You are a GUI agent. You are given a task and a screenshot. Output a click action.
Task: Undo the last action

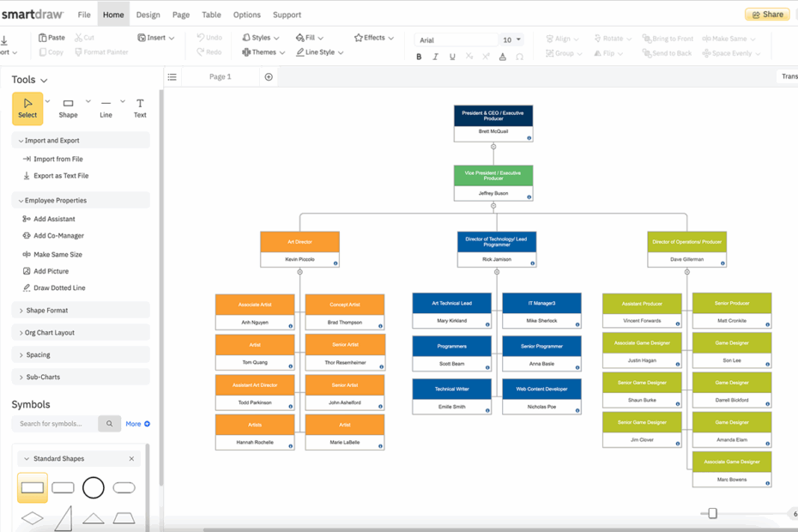(x=209, y=38)
